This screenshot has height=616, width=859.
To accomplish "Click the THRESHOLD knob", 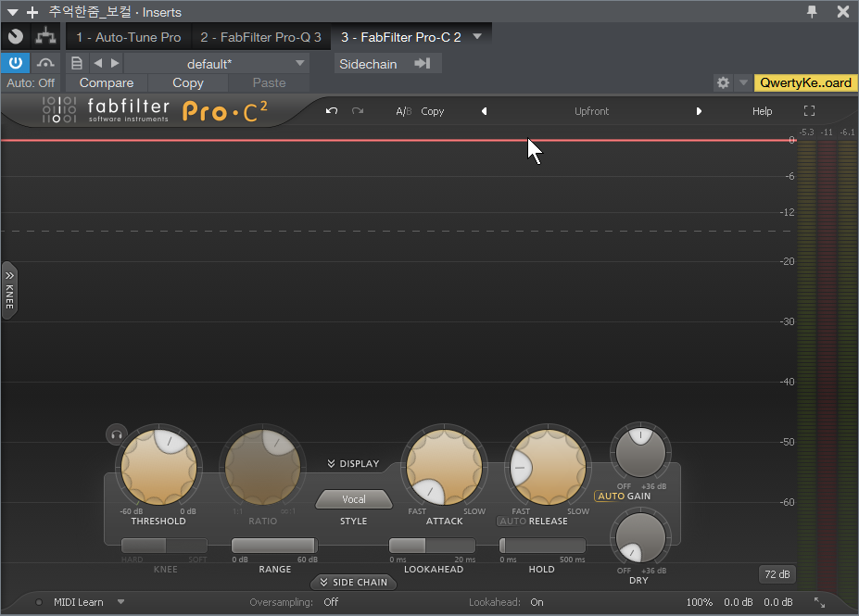I will coord(158,467).
